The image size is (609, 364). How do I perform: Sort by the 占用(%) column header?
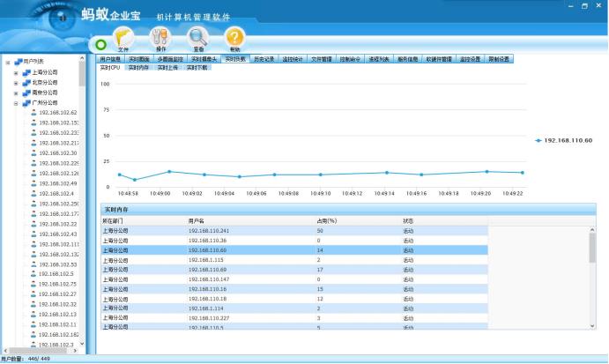[x=326, y=220]
